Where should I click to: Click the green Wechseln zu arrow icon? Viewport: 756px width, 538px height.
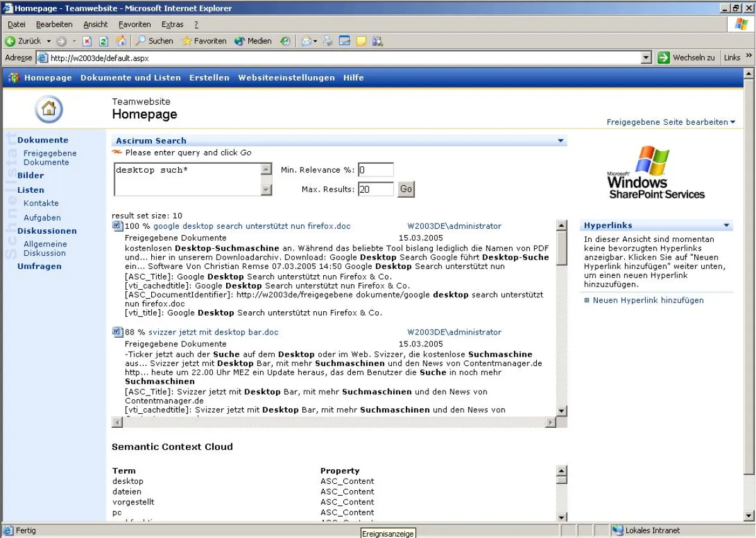coord(663,57)
